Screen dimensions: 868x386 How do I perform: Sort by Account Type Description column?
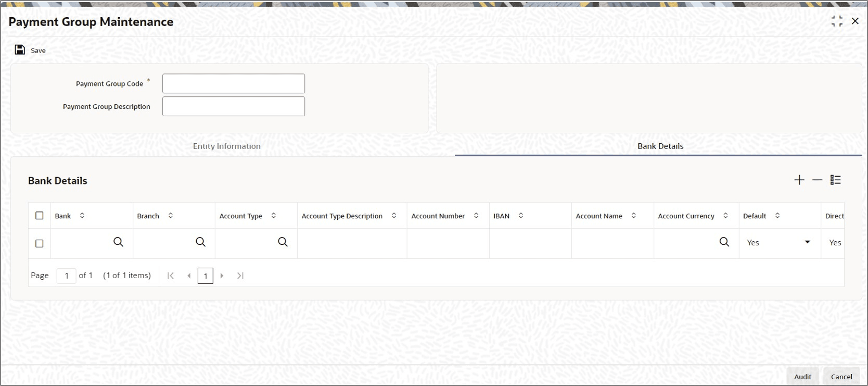coord(394,216)
